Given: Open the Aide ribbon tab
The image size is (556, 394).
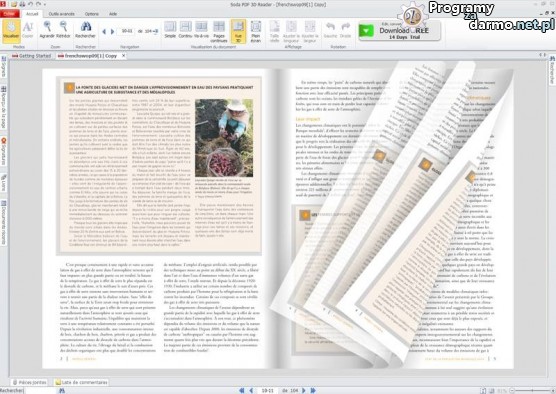Looking at the screenshot, I should [x=113, y=14].
